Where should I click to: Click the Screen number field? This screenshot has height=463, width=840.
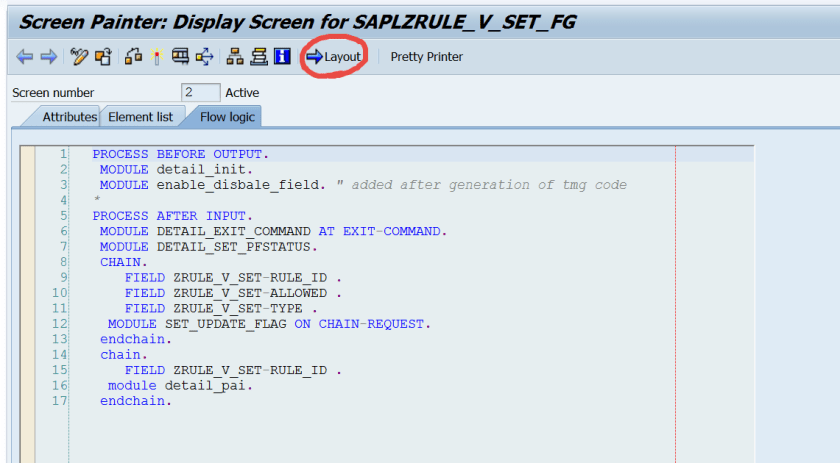point(200,92)
